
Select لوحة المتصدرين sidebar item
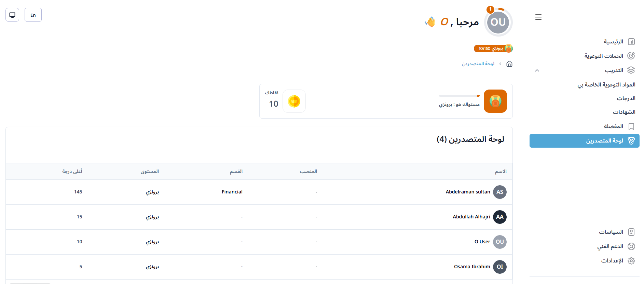point(585,141)
